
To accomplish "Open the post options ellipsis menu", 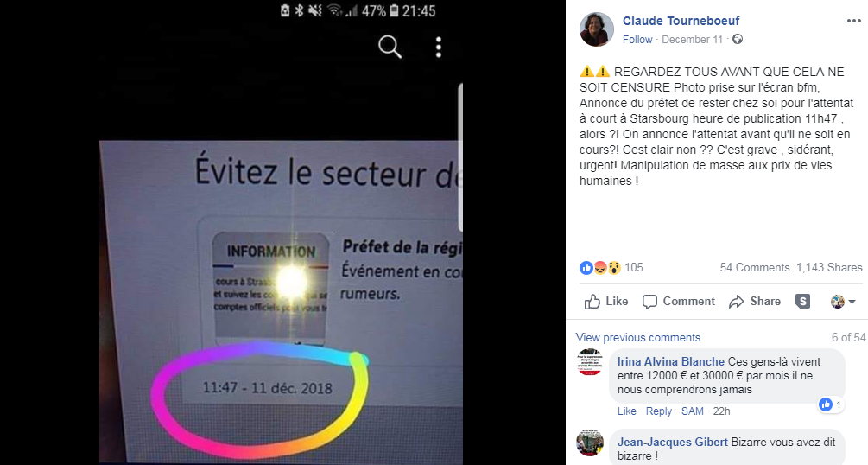I will (x=853, y=21).
